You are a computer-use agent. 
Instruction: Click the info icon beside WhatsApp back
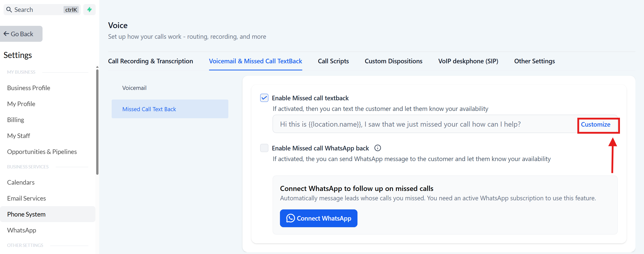point(377,148)
